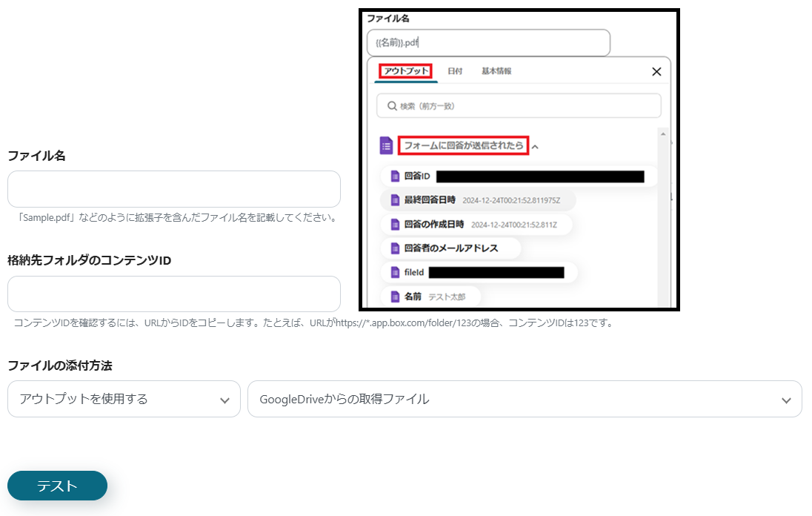This screenshot has width=812, height=516.
Task: Switch to the 日付 tab
Action: [455, 71]
